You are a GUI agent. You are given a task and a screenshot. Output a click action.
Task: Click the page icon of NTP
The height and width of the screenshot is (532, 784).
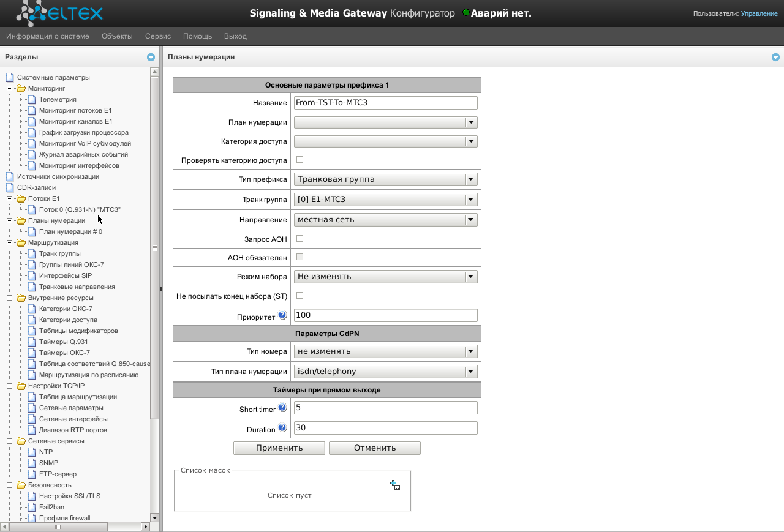coord(32,452)
